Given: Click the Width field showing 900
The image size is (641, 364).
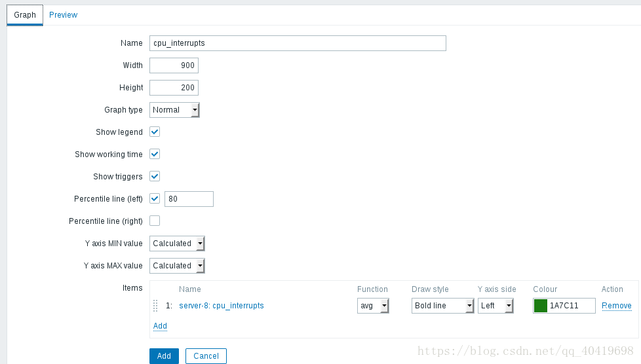Looking at the screenshot, I should [174, 65].
